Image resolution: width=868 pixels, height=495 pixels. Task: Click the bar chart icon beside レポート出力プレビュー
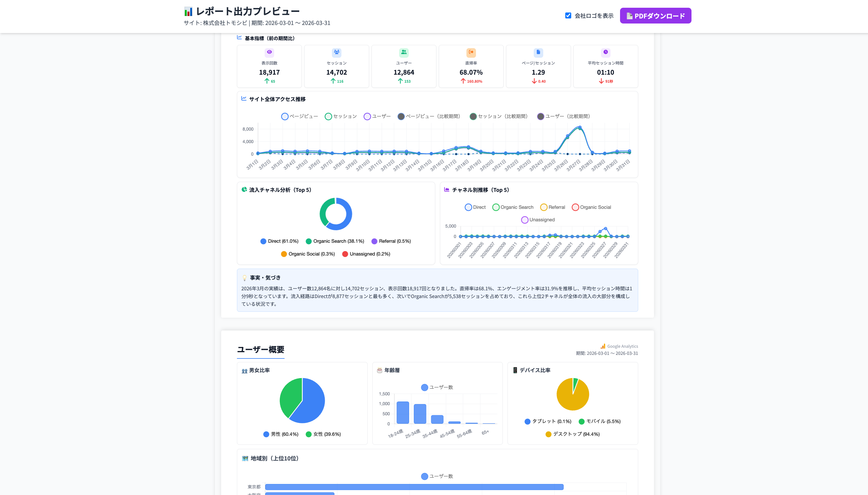(x=188, y=12)
